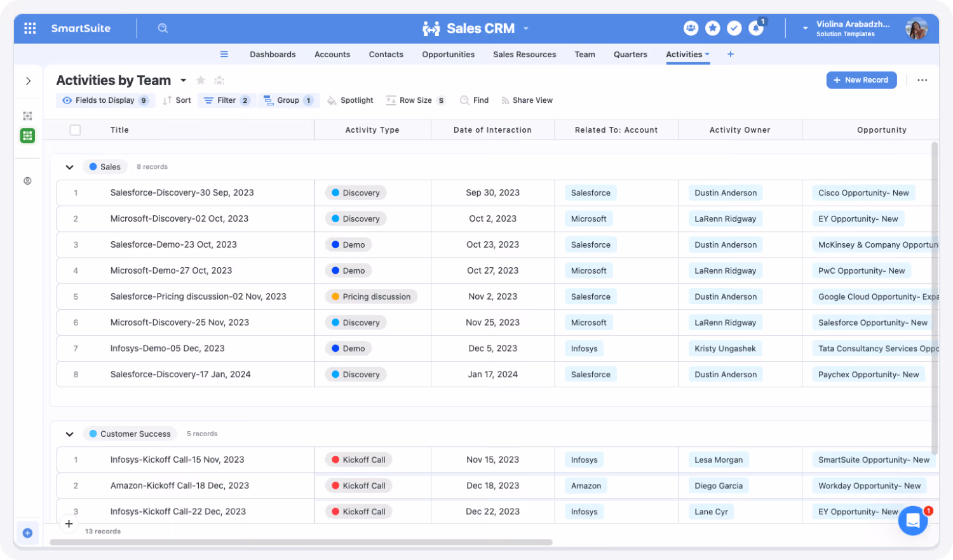953x560 pixels.
Task: Open Infosys-Demo-05 Dec, 2023 record
Action: coord(168,349)
